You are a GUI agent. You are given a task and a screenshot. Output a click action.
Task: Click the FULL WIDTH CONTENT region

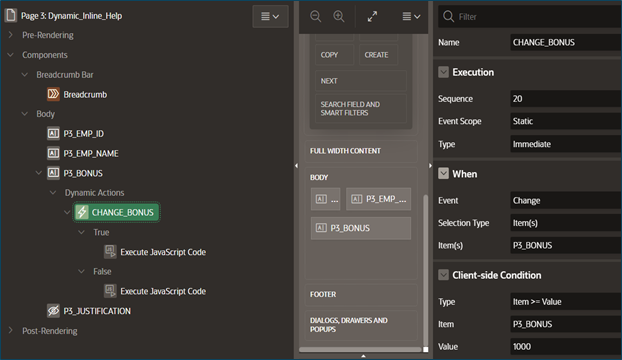[x=361, y=151]
